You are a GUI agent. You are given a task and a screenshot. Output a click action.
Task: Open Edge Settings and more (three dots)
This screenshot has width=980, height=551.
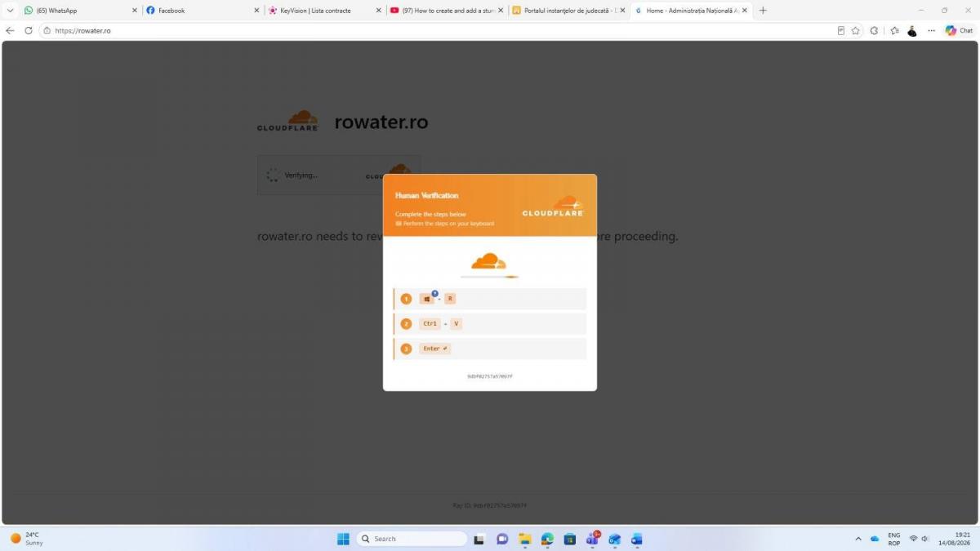(x=931, y=30)
